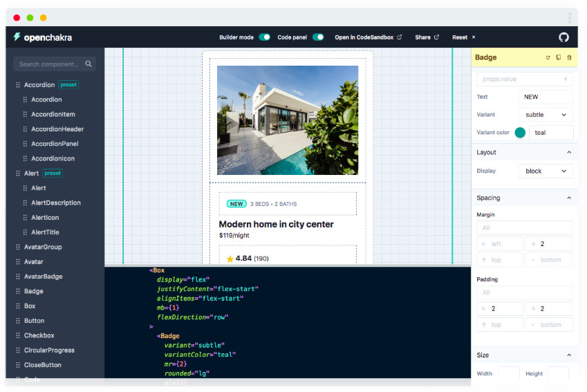
Task: Toggle the Code panel switch
Action: point(318,37)
